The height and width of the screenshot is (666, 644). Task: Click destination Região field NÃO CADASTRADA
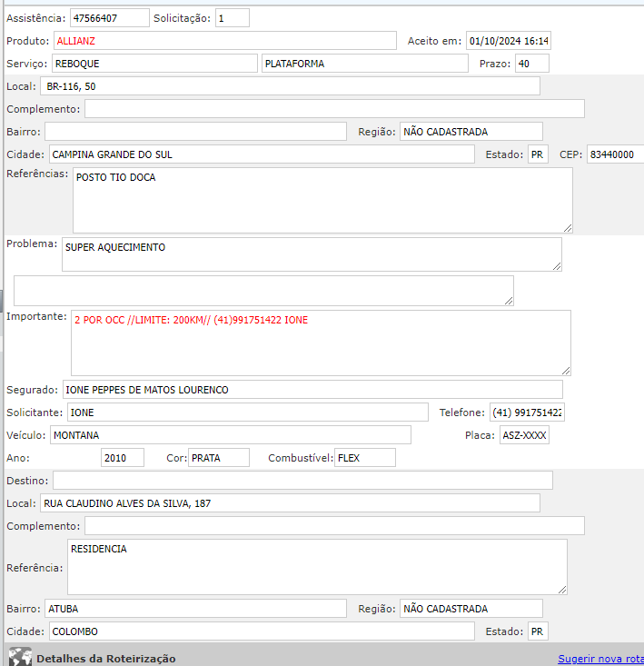tap(471, 609)
